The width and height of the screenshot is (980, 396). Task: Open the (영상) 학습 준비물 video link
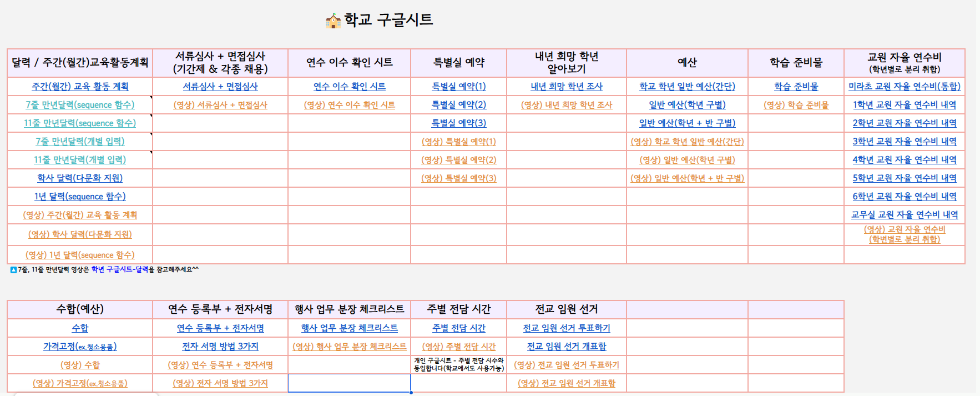[x=795, y=105]
